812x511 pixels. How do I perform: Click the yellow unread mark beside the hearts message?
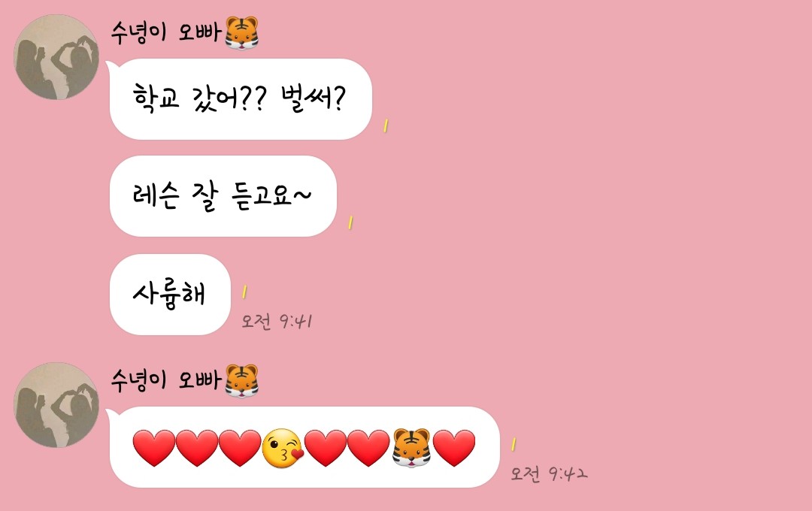pos(514,444)
